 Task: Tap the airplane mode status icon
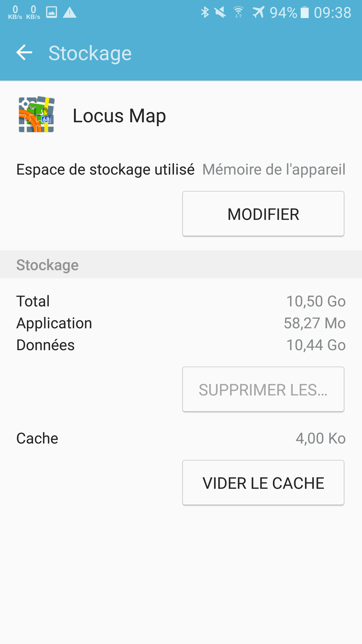(258, 12)
